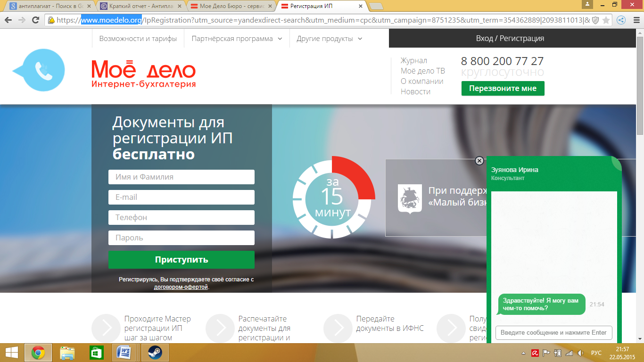Viewport: 644px width, 362px height.
Task: Click the 'Здравствуйте! Я могу вам чем-то помочь?' chat message
Action: click(542, 304)
